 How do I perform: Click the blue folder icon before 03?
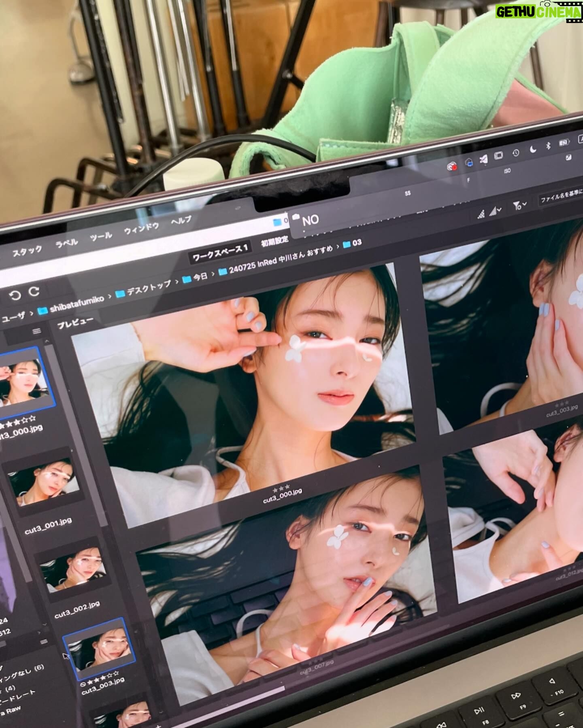[347, 245]
